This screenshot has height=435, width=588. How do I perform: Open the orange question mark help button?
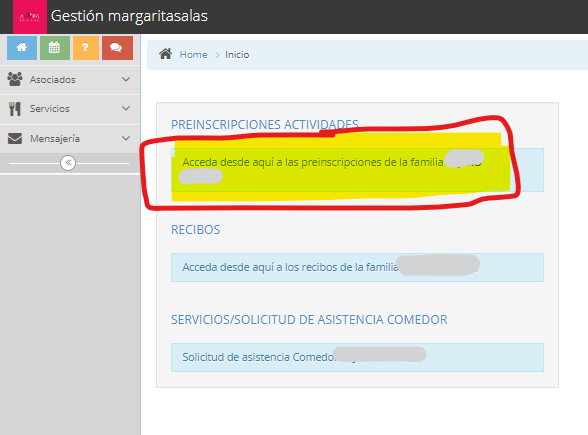coord(86,48)
